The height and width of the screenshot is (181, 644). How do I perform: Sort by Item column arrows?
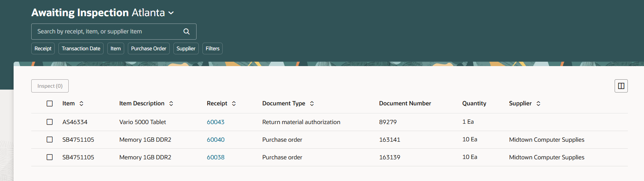click(x=82, y=104)
